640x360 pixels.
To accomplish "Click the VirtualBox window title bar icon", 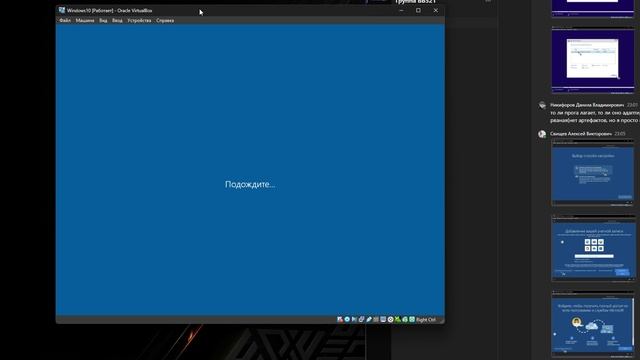I will pyautogui.click(x=62, y=10).
